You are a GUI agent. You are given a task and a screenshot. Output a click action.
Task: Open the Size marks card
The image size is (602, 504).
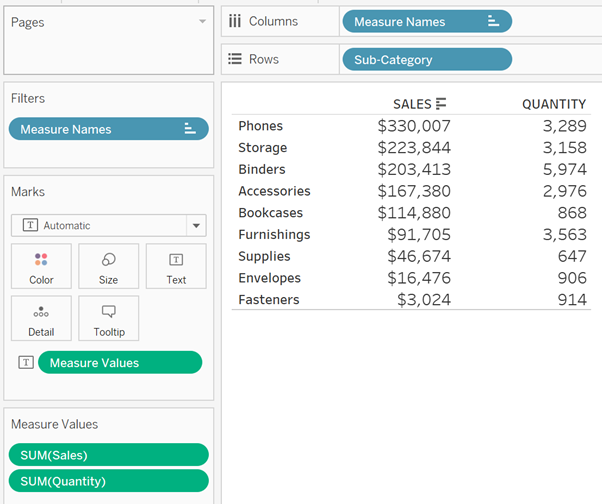click(108, 267)
